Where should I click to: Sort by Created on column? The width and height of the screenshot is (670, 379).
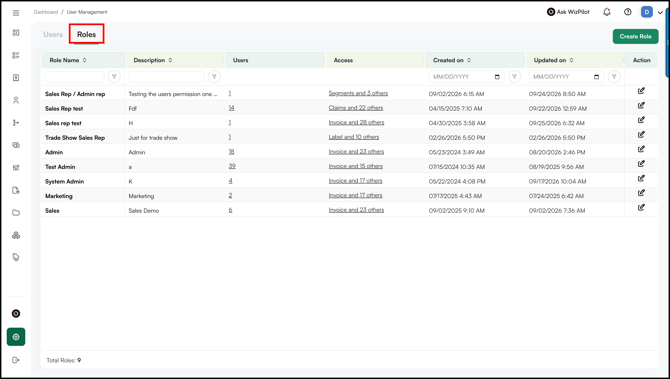(469, 60)
